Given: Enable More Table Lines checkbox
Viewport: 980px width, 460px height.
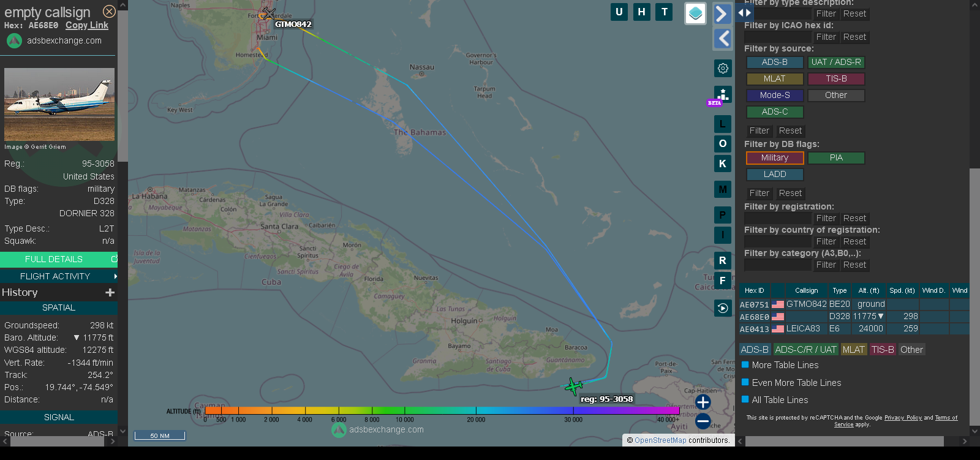Looking at the screenshot, I should pyautogui.click(x=745, y=364).
